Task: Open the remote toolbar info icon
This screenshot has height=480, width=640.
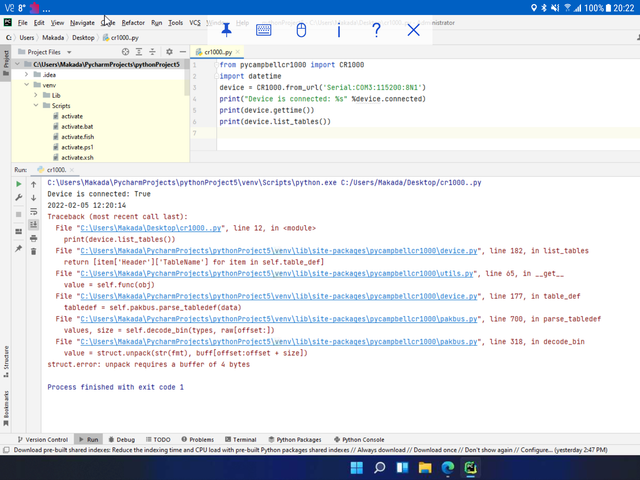Action: pos(339,30)
